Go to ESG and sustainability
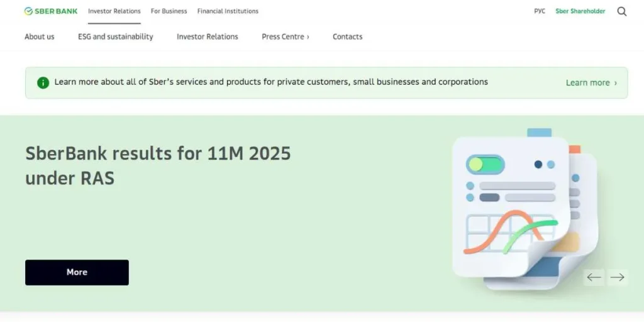The image size is (644, 322). click(x=116, y=36)
